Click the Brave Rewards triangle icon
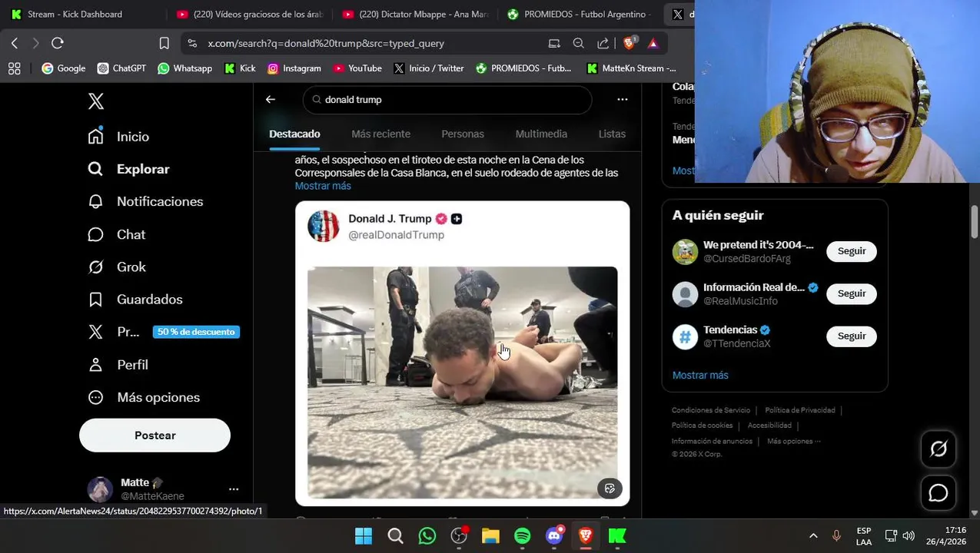 pyautogui.click(x=653, y=43)
